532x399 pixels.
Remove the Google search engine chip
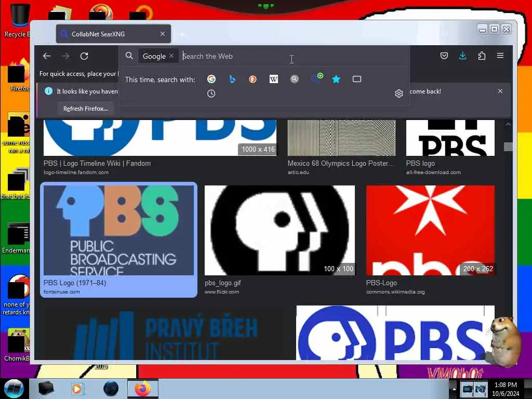click(171, 56)
